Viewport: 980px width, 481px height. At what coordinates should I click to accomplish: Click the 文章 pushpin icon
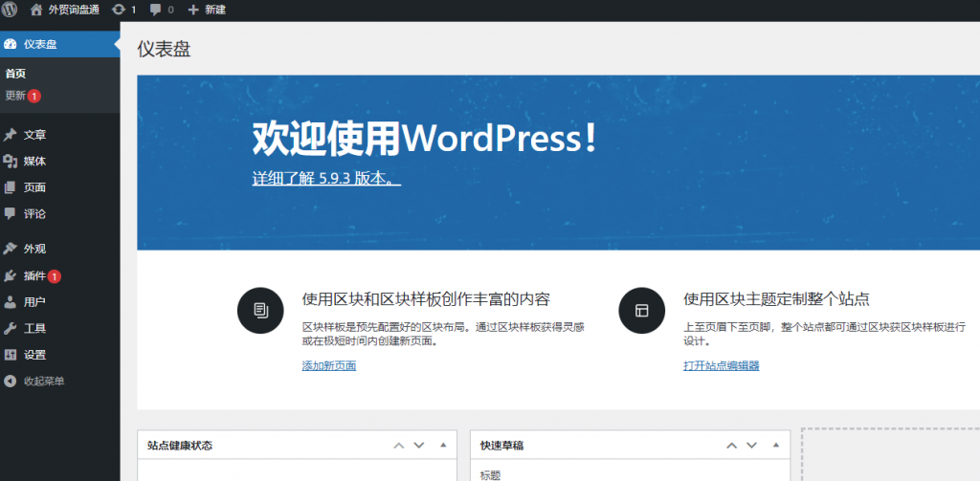10,135
